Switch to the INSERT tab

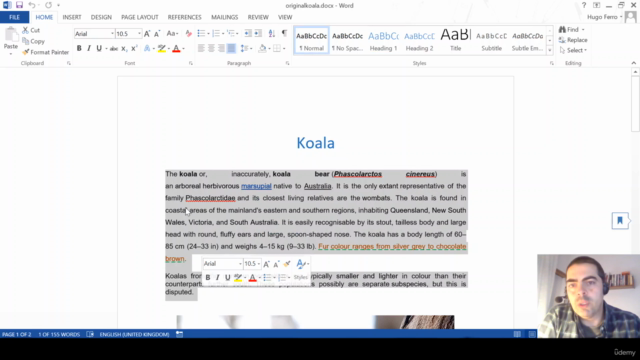coord(72,17)
